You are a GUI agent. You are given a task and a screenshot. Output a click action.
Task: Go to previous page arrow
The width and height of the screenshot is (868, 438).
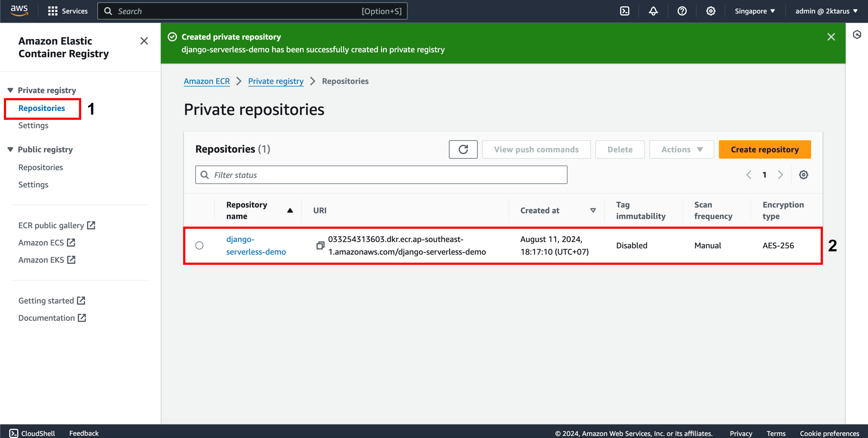[749, 175]
